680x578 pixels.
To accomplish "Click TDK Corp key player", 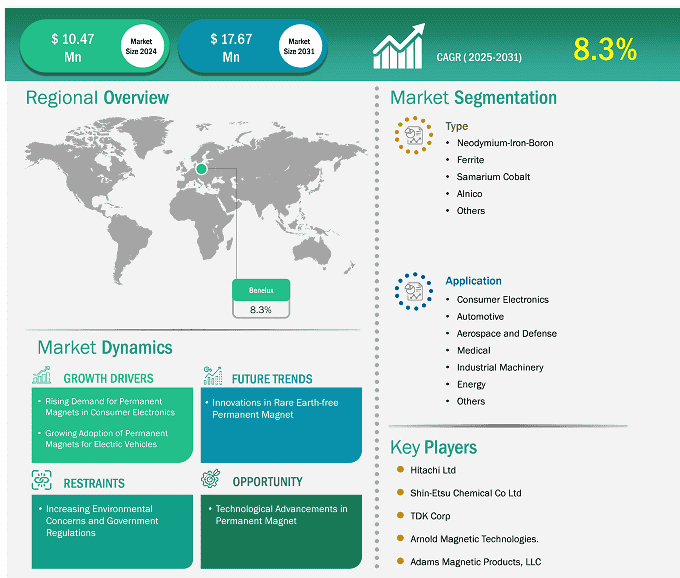I will pos(430,516).
